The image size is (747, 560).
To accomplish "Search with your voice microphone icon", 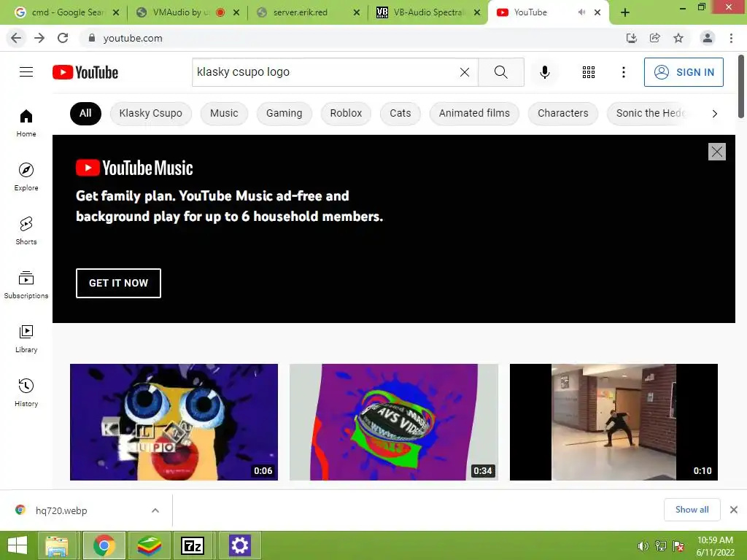I will [544, 72].
